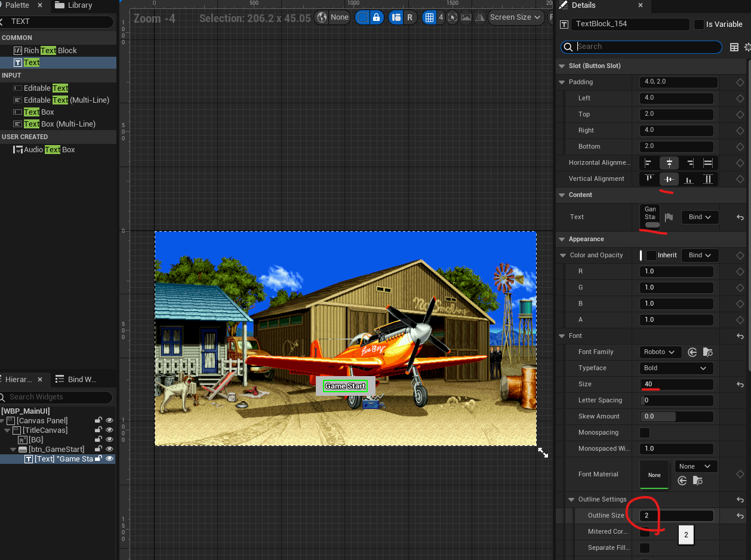This screenshot has width=751, height=560.
Task: Hide the TitleCanvas widget
Action: click(x=109, y=430)
